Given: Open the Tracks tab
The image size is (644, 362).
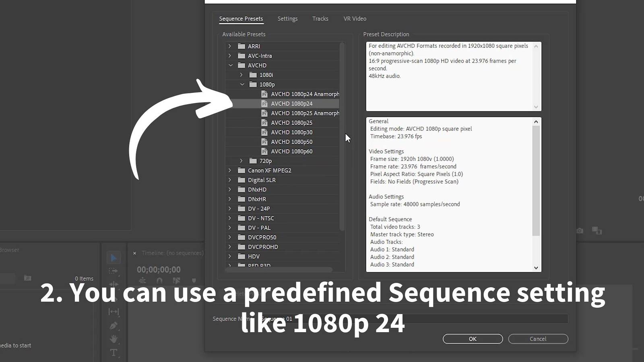Looking at the screenshot, I should tap(320, 19).
